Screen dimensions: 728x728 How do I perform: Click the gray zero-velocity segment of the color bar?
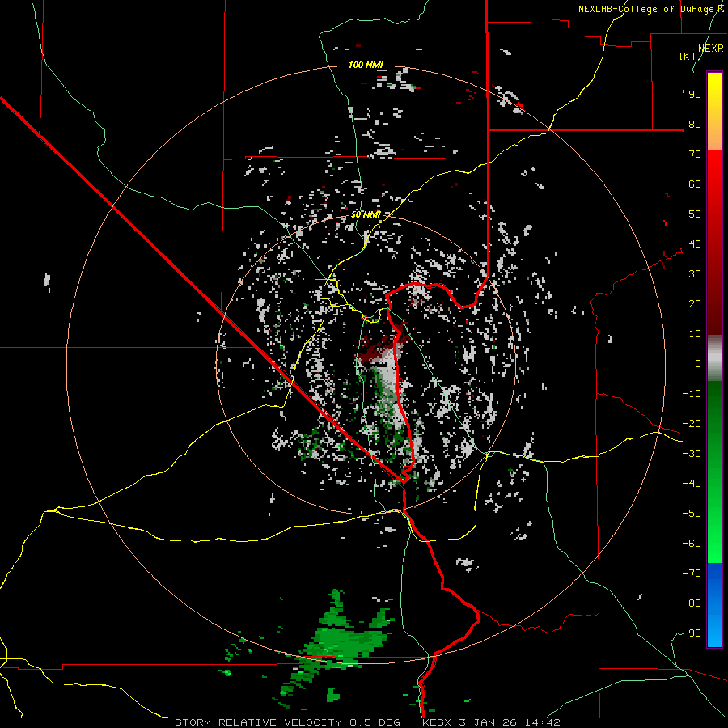click(x=714, y=358)
